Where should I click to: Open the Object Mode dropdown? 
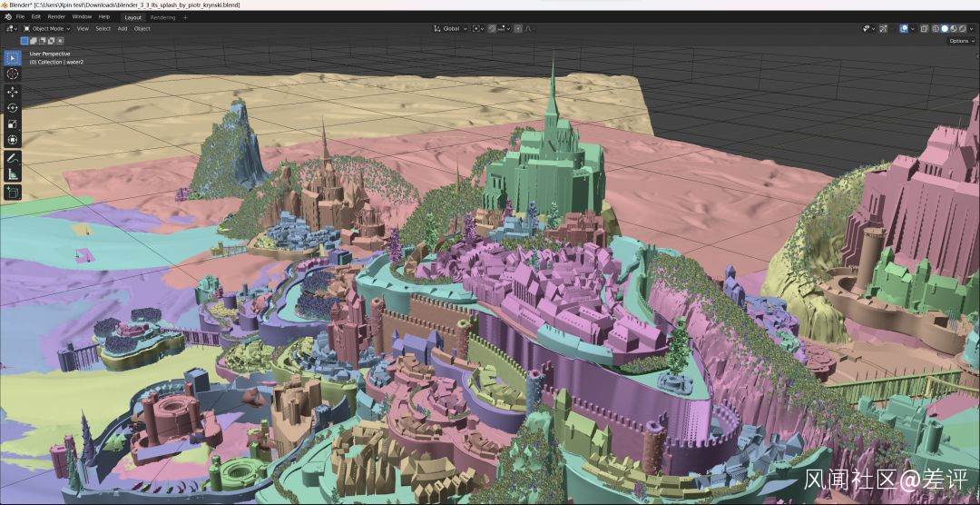(47, 28)
